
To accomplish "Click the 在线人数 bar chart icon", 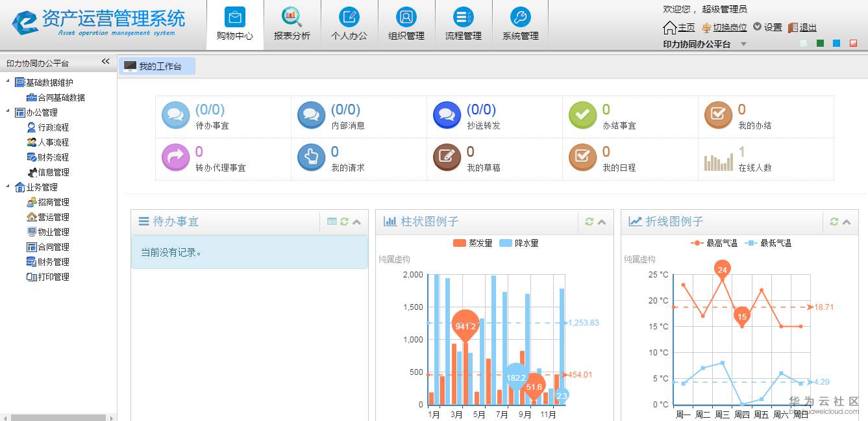I will [x=719, y=162].
